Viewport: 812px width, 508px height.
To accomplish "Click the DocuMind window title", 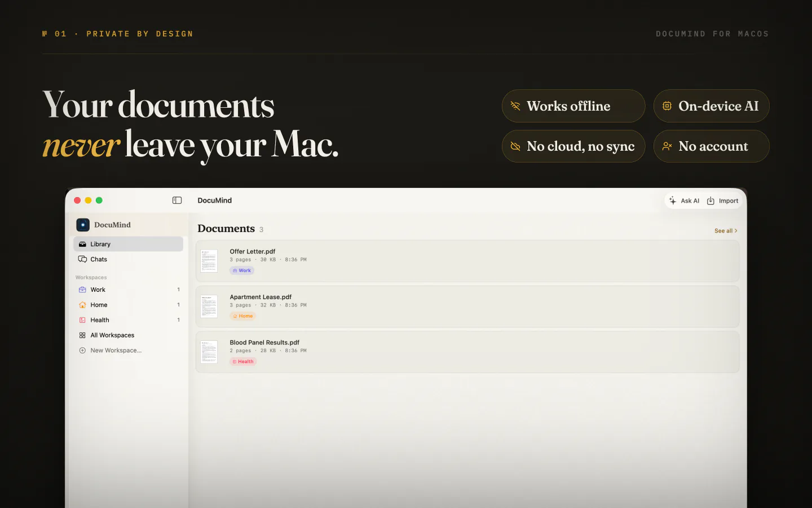I will pos(215,200).
